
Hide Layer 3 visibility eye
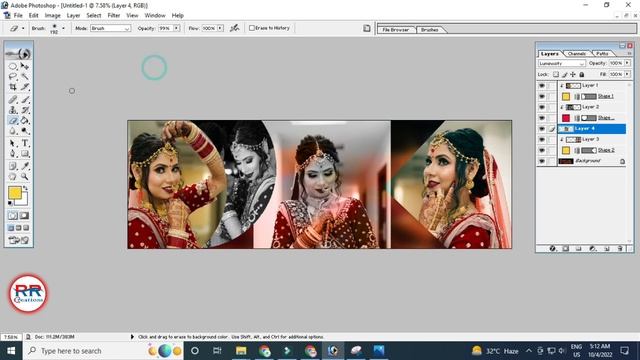point(542,140)
